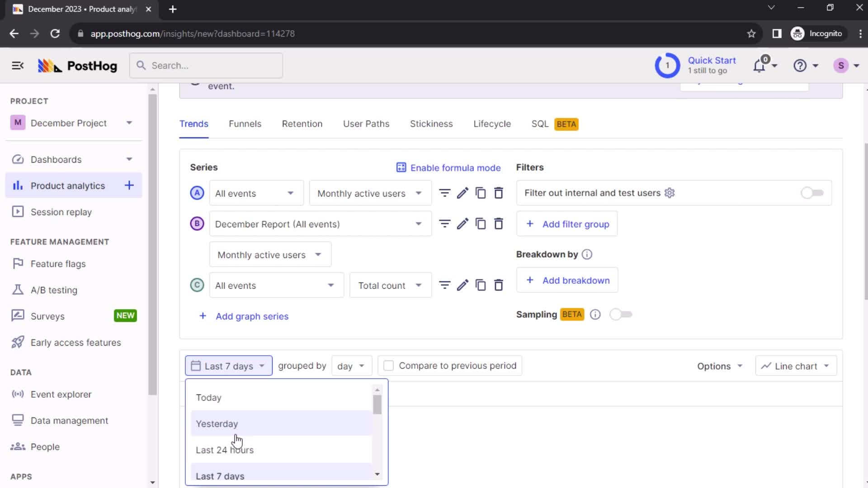Image resolution: width=868 pixels, height=488 pixels.
Task: Switch to the Funnels tab
Action: click(x=245, y=124)
